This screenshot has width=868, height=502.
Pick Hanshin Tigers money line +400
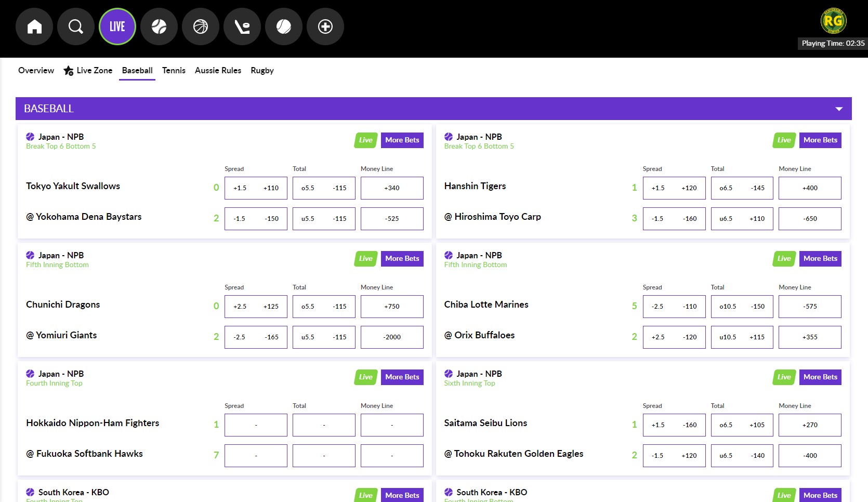(810, 188)
